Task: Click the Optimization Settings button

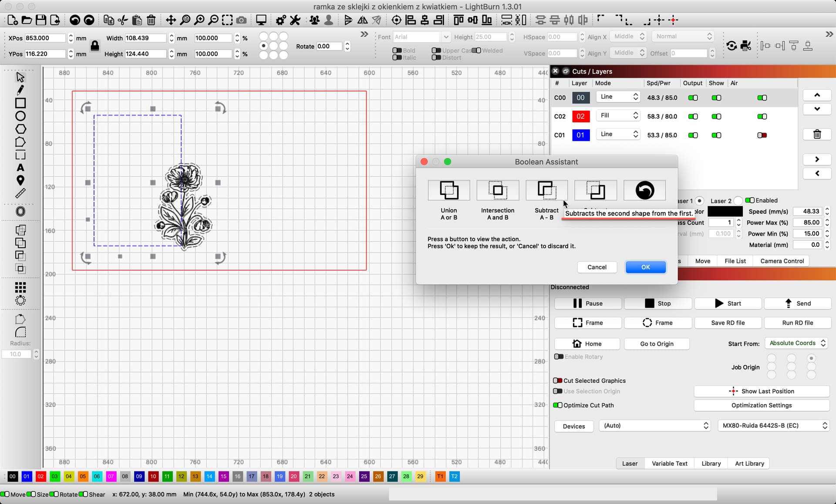Action: [761, 405]
